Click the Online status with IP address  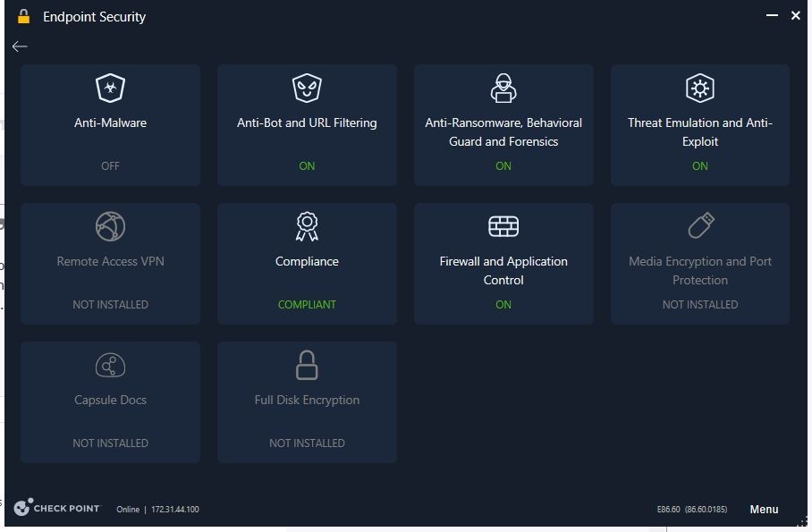click(x=157, y=510)
